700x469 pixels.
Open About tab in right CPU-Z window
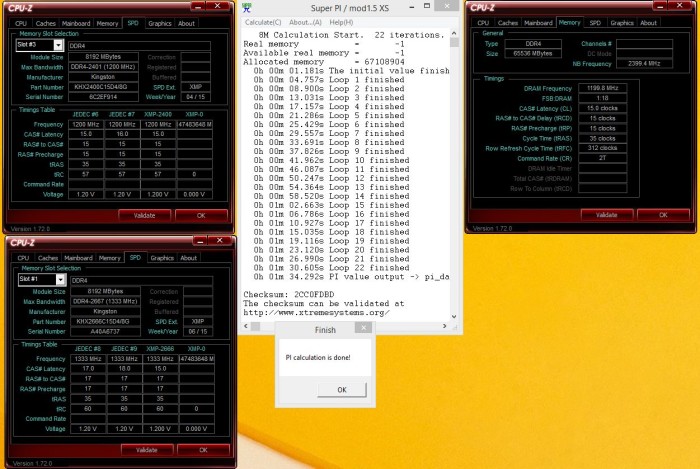point(648,23)
